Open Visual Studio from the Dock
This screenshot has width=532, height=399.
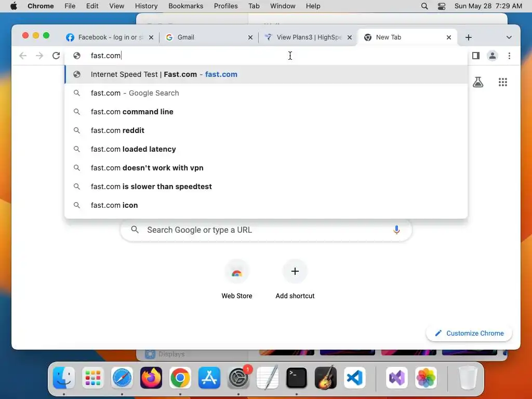[x=396, y=378]
